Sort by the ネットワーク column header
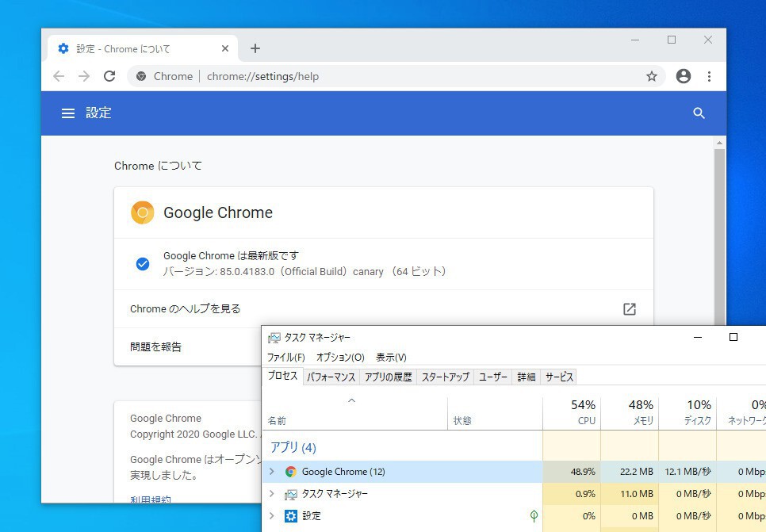The height and width of the screenshot is (532, 766). click(741, 413)
